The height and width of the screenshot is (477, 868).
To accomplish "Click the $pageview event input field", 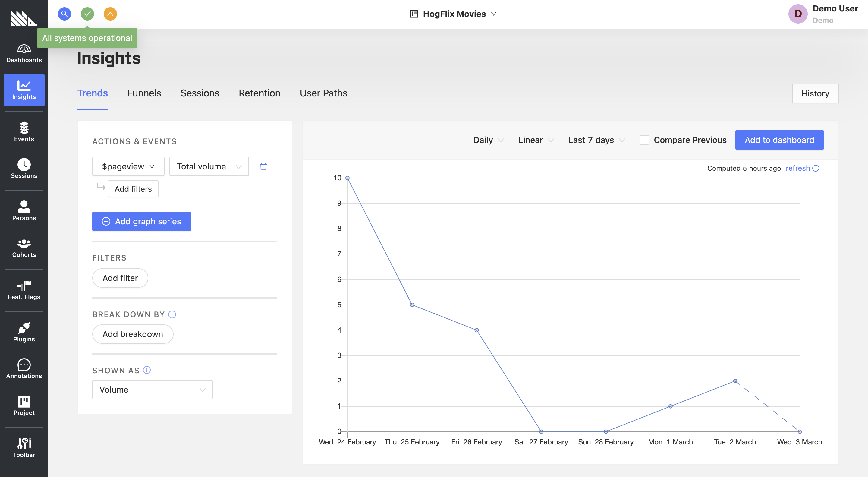I will tap(128, 166).
